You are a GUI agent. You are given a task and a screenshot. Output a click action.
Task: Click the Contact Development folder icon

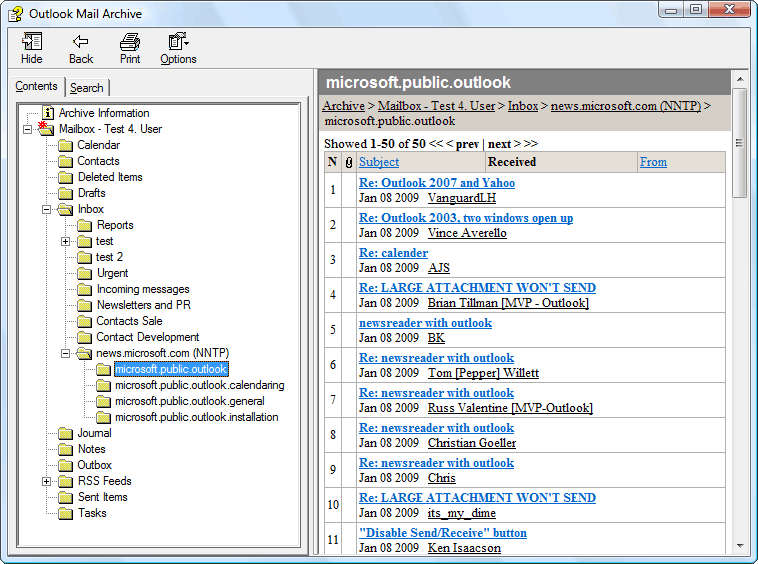[x=84, y=337]
